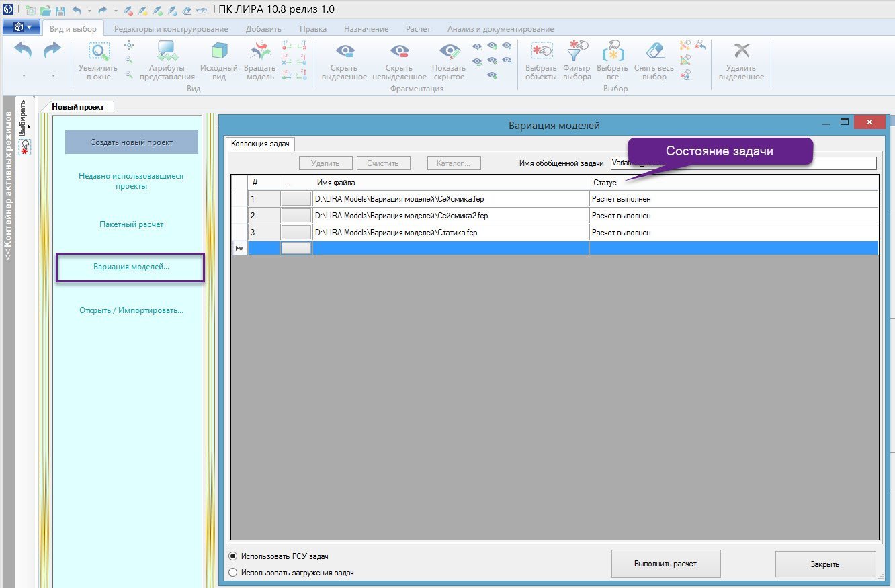Select Использовать загружения задач radio button
Screen dimensions: 895x588
(233, 573)
